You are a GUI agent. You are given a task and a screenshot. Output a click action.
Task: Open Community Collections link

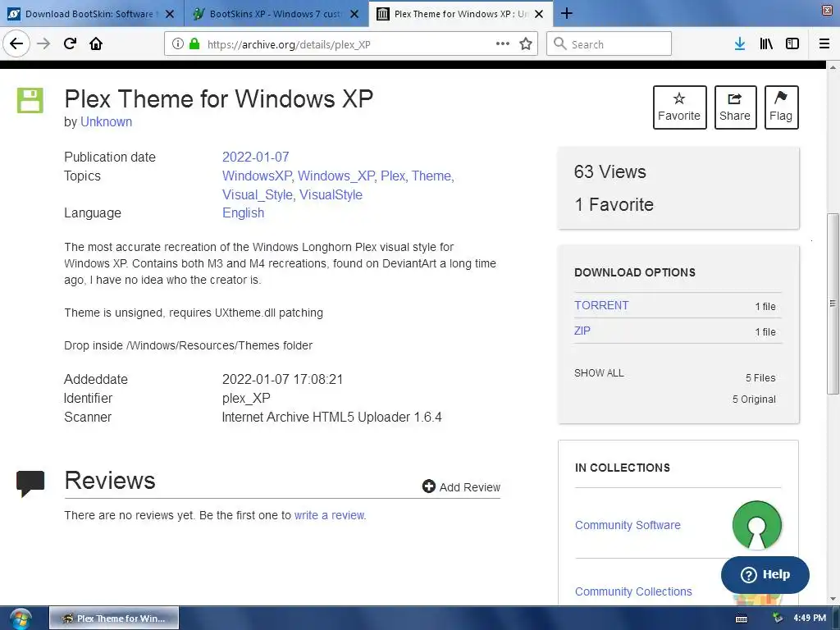(x=633, y=591)
